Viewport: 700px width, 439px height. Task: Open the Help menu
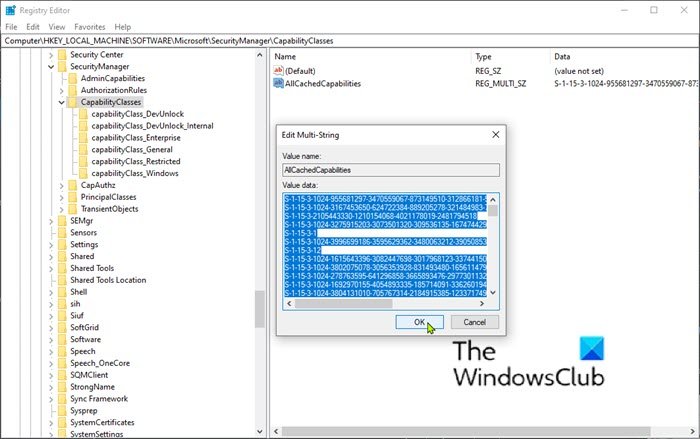point(122,27)
